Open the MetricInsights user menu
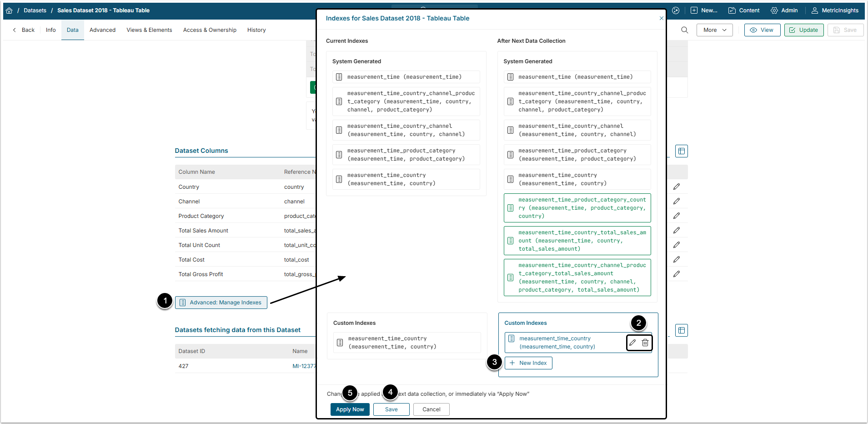868x424 pixels. 835,10
